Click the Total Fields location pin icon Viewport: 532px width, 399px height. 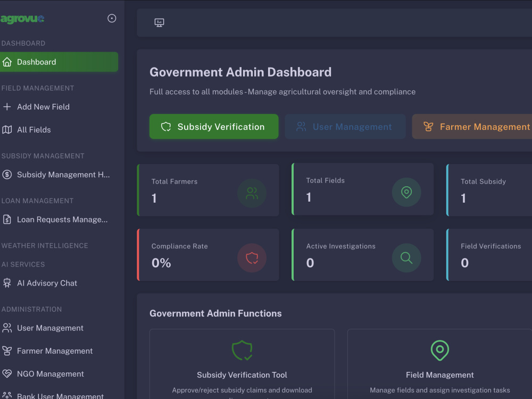[x=406, y=193]
